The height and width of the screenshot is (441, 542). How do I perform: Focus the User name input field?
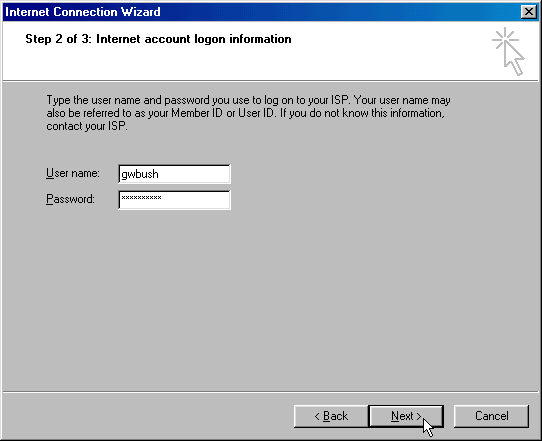point(174,174)
